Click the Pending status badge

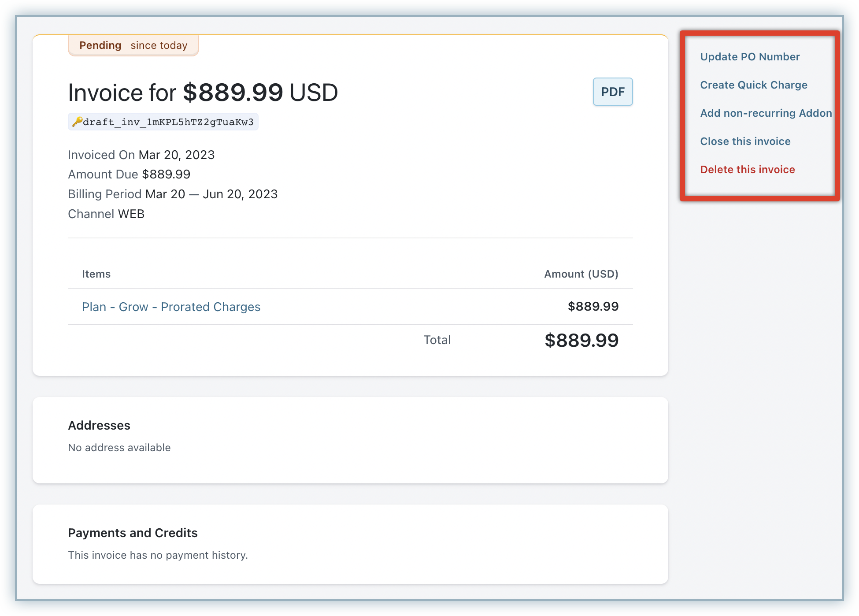click(133, 45)
